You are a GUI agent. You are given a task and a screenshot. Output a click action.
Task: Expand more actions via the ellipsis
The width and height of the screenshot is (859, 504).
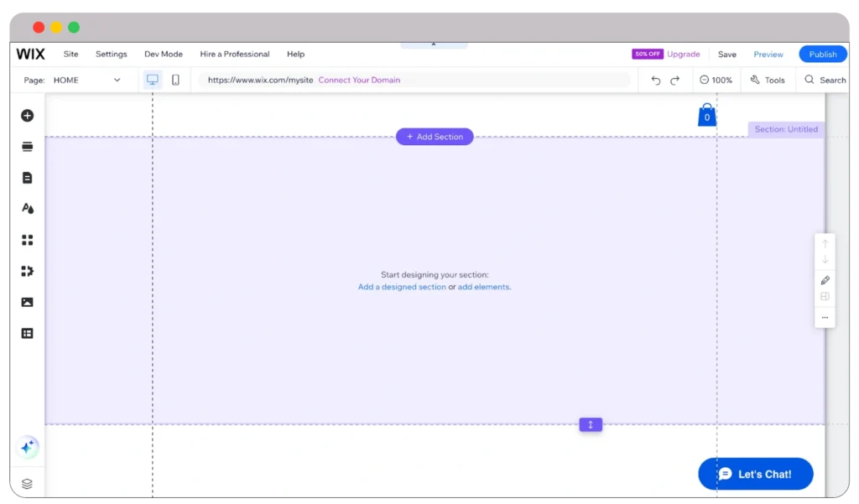pos(825,318)
